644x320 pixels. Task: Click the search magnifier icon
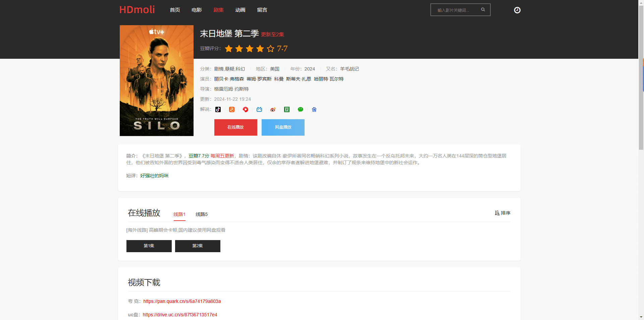coord(483,10)
